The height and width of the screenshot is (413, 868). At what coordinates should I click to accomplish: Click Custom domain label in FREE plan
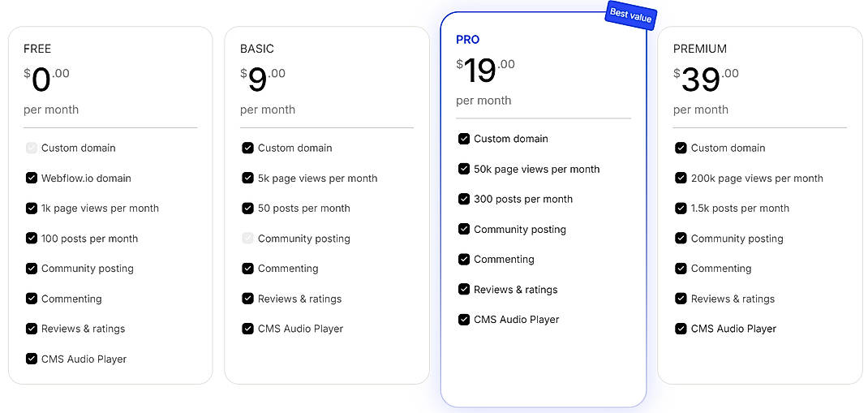[79, 148]
